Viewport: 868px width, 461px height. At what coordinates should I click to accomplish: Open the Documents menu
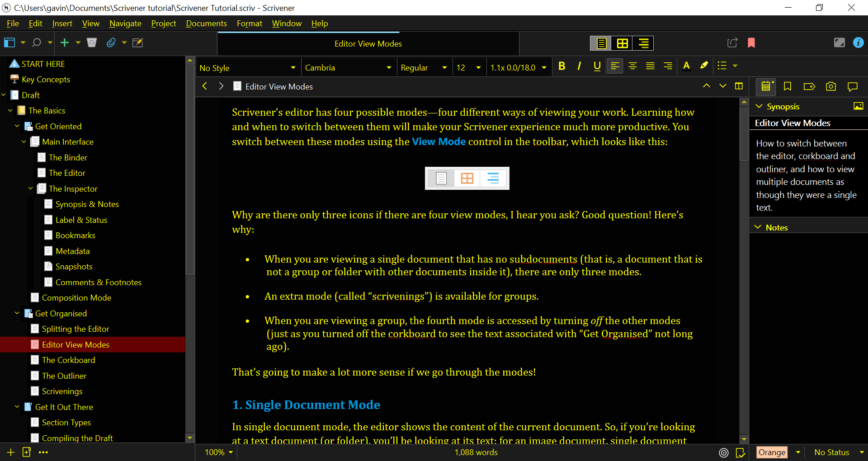coord(206,24)
